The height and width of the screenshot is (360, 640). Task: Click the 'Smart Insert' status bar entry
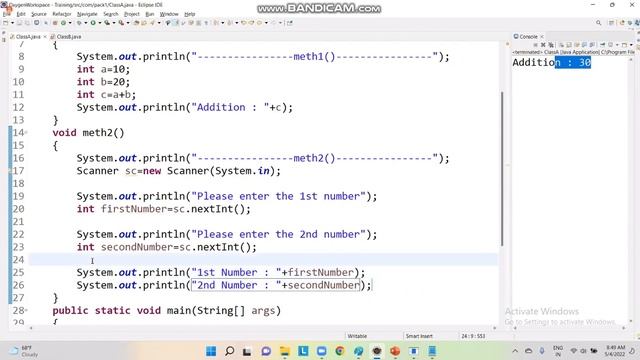click(419, 336)
